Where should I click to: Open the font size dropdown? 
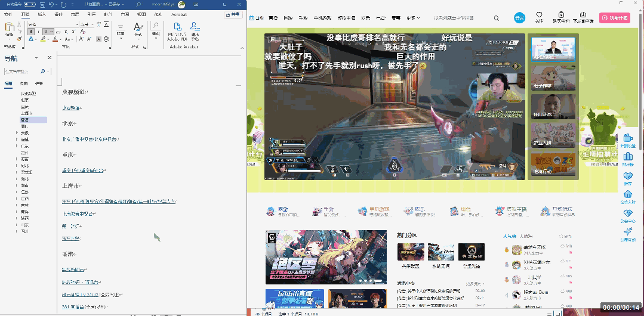pos(93,24)
